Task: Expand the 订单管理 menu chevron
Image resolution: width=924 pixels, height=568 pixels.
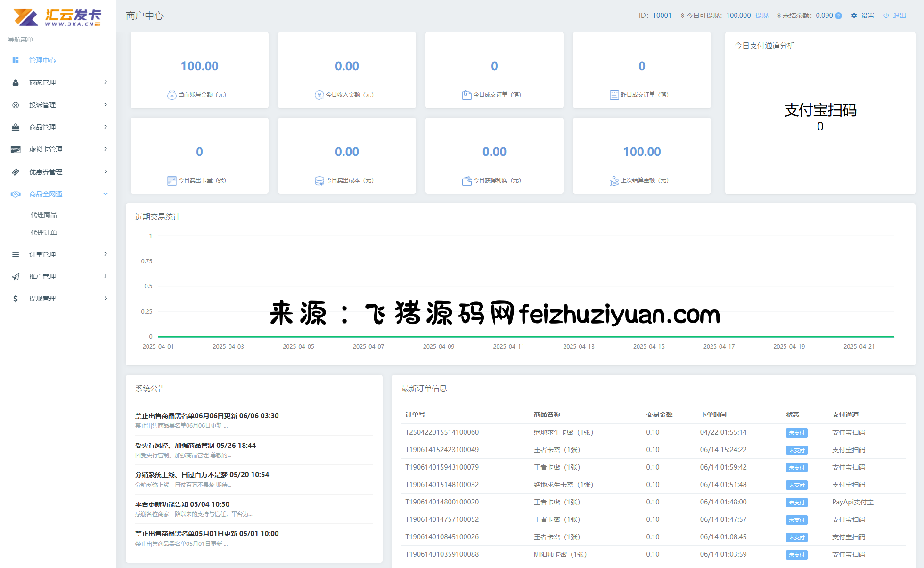Action: (106, 254)
